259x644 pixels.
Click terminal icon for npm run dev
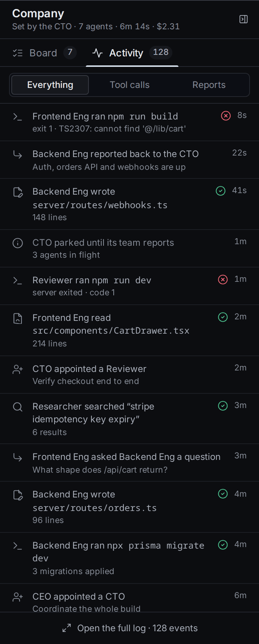(x=18, y=281)
